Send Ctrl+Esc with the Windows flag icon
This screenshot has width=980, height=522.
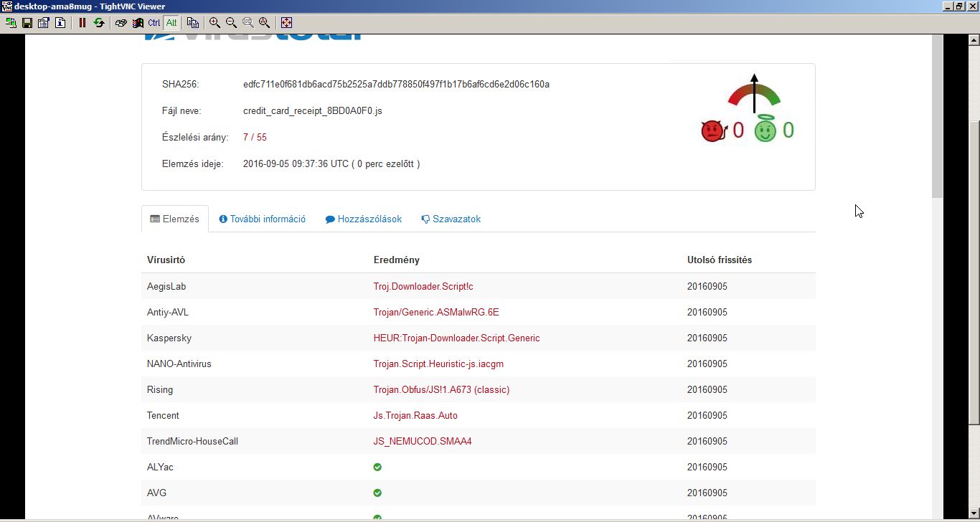(x=138, y=23)
